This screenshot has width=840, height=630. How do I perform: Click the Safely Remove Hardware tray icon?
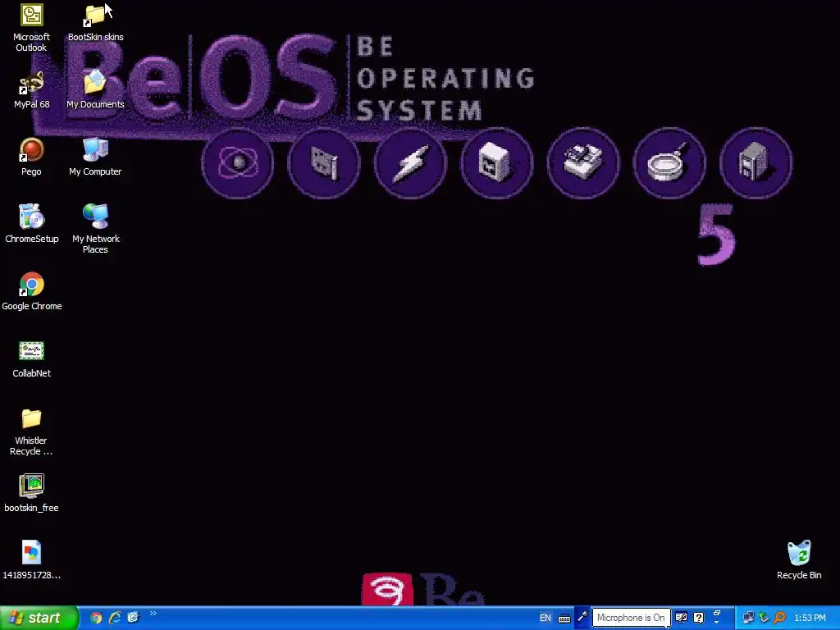(x=764, y=619)
